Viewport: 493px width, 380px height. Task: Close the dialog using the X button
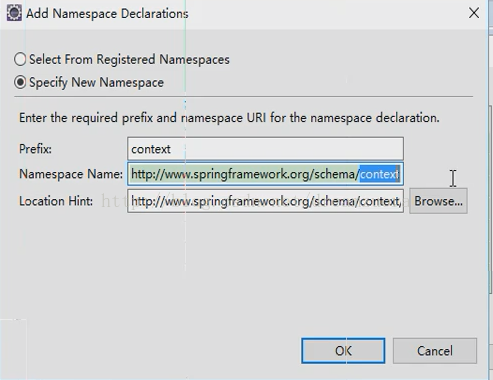coord(474,13)
